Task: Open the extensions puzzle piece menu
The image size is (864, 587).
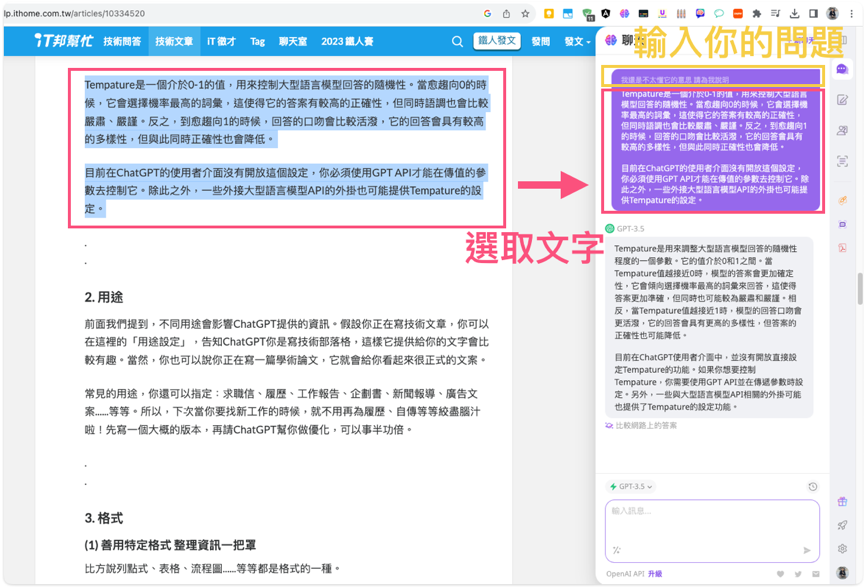Action: pyautogui.click(x=757, y=13)
